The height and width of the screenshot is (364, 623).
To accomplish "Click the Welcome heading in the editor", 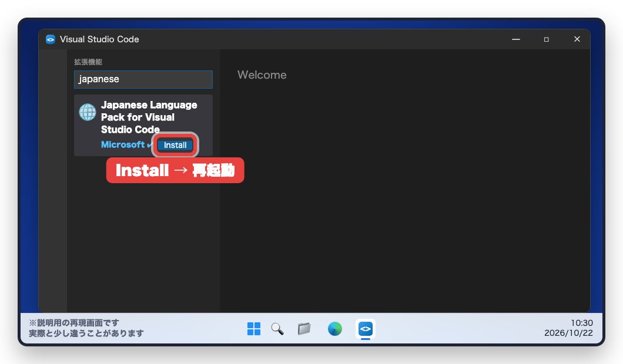I will [262, 75].
